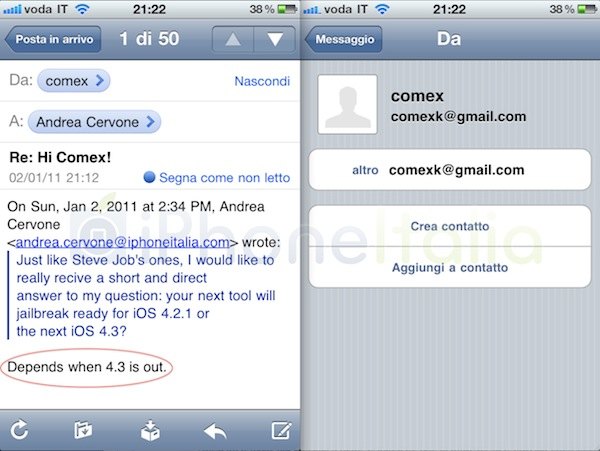Tap Aggiungi a contatto
The image size is (600, 451).
pos(450,267)
